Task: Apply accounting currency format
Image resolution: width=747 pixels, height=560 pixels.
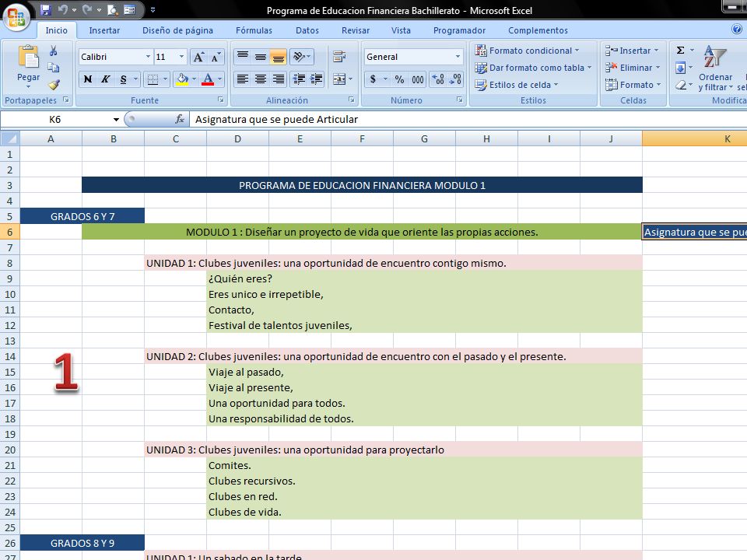Action: (373, 79)
